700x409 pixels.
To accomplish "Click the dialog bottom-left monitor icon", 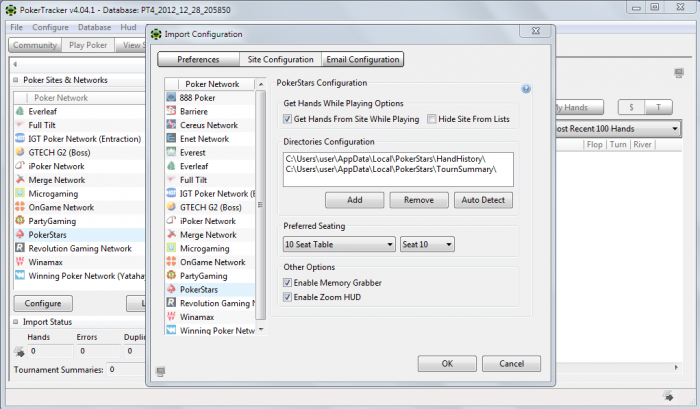I will tap(161, 371).
